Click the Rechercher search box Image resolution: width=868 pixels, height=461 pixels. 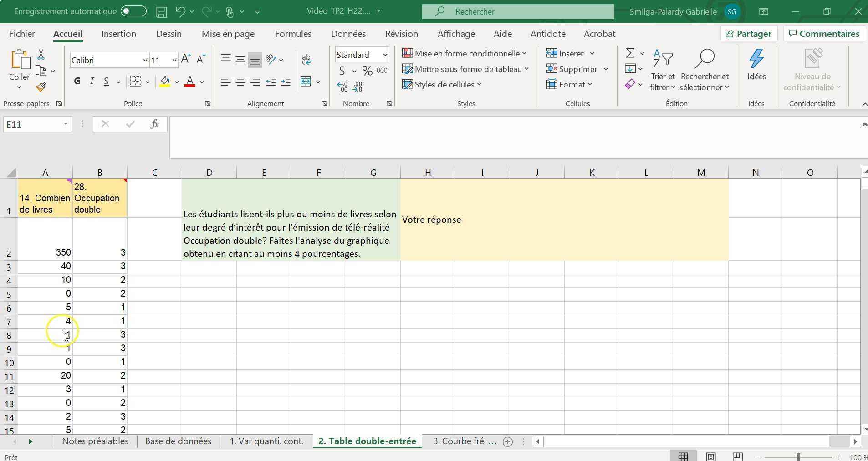518,12
